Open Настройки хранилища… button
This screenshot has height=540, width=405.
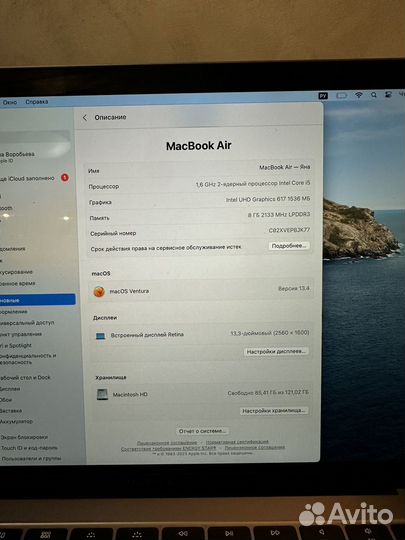(x=274, y=411)
